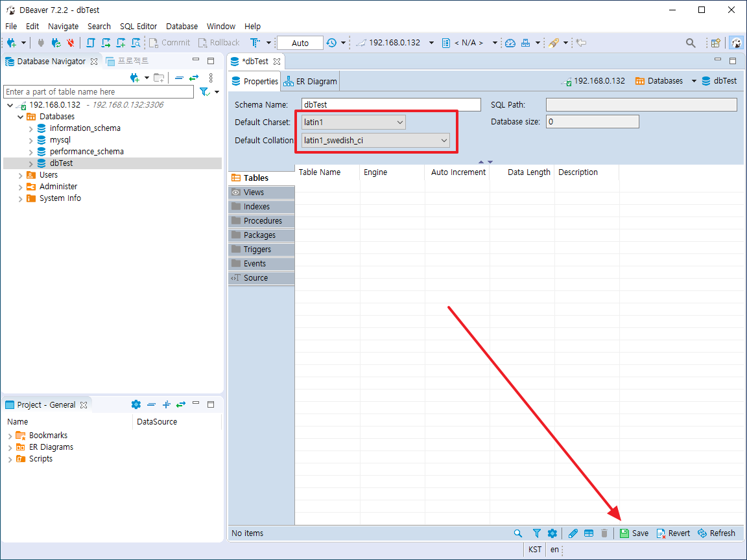This screenshot has height=560, width=747.
Task: Select the Triggers section tab
Action: 261,250
